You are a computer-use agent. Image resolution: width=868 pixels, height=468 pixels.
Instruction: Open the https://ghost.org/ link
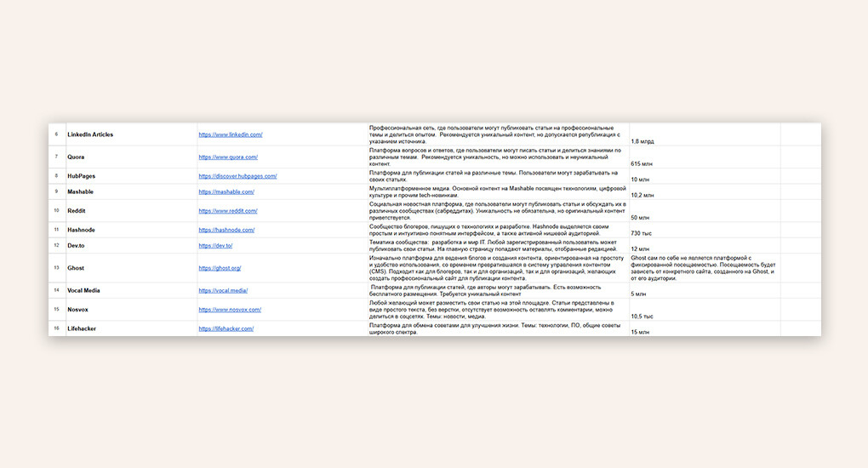pyautogui.click(x=220, y=268)
